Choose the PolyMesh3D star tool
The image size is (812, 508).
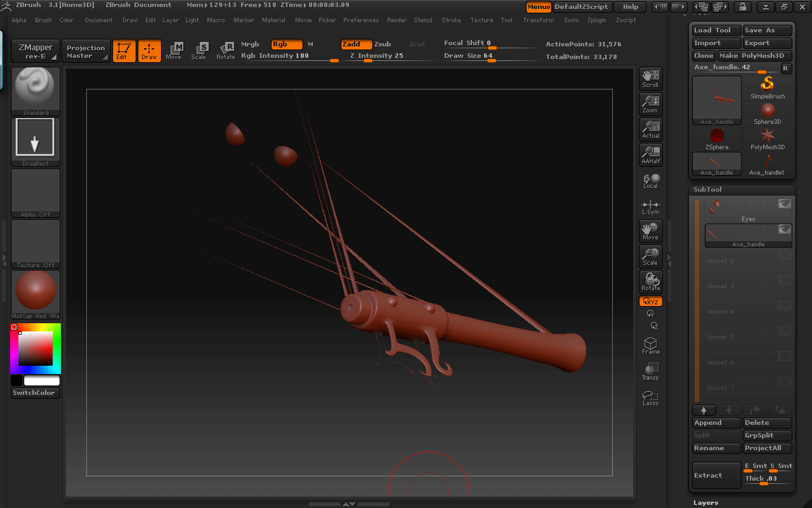point(768,138)
